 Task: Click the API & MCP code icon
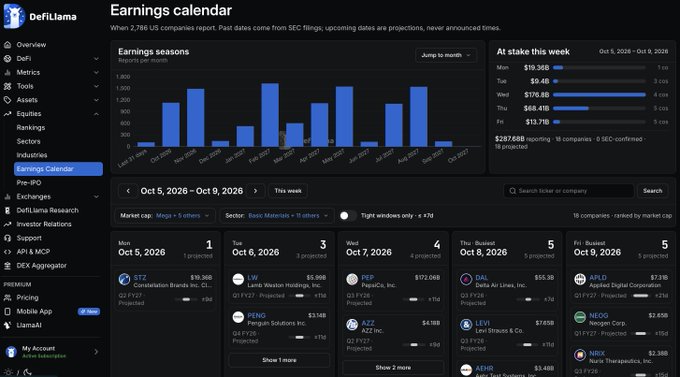click(7, 252)
